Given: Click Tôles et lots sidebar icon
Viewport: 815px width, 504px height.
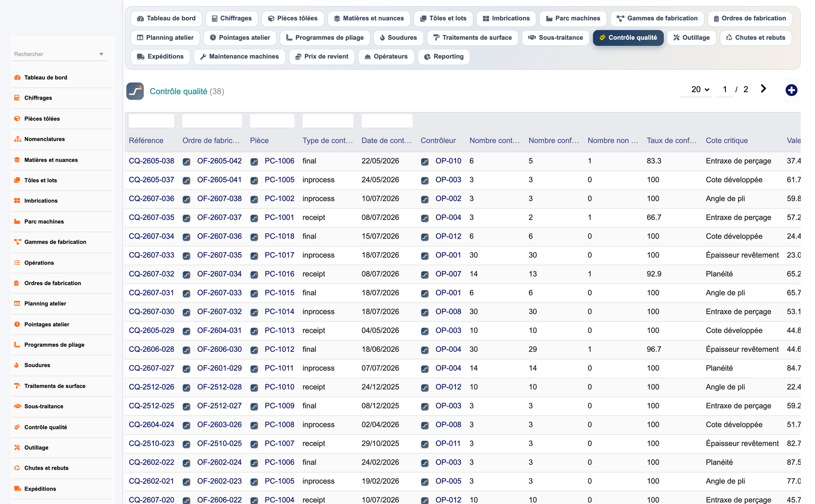Looking at the screenshot, I should pos(17,180).
